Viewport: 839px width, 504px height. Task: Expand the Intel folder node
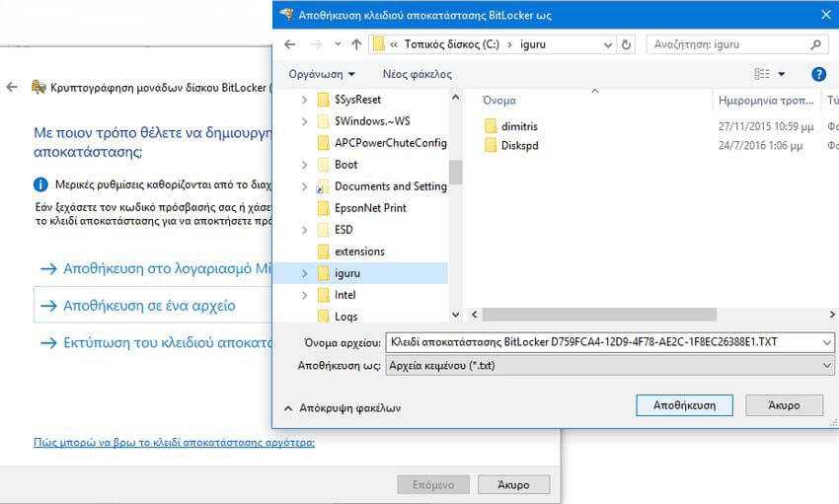coord(304,295)
